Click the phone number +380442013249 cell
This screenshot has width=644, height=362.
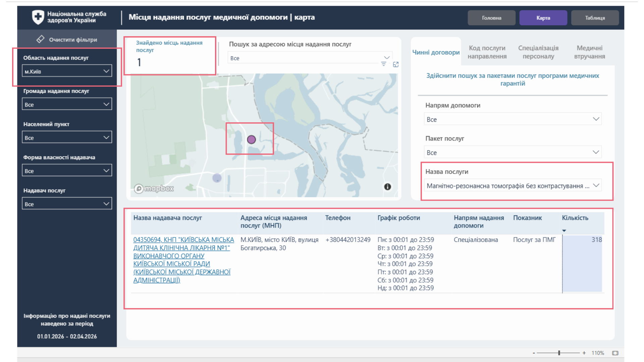pos(348,240)
